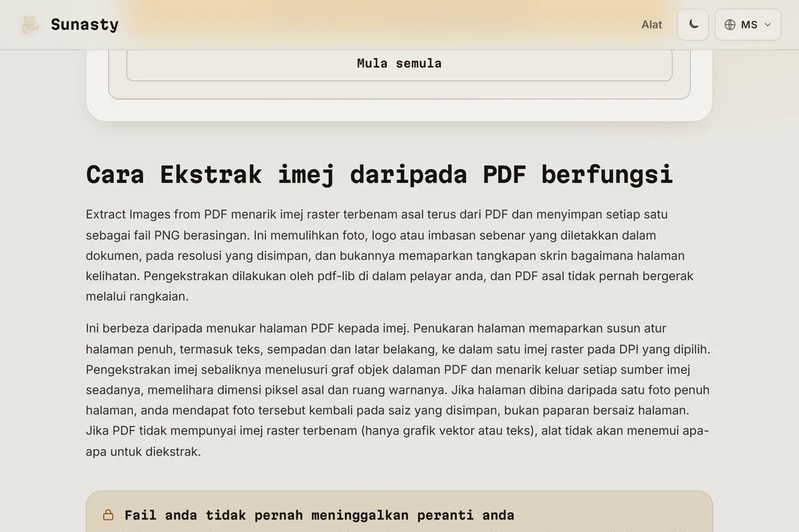Click the Sunasty cat logo icon
Screen dimensions: 799x532
click(x=30, y=25)
